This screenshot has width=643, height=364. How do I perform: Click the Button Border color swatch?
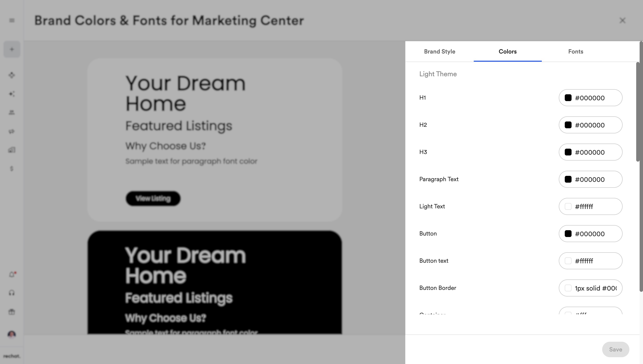568,288
